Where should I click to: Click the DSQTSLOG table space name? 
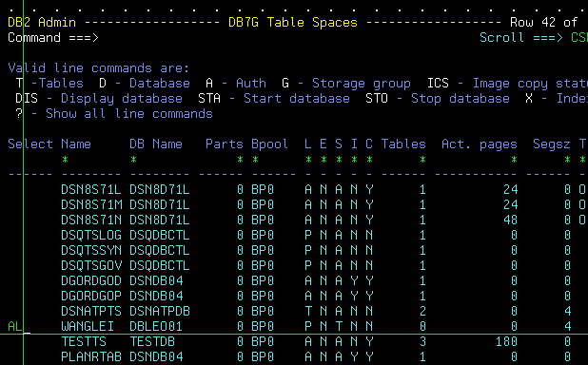(91, 236)
